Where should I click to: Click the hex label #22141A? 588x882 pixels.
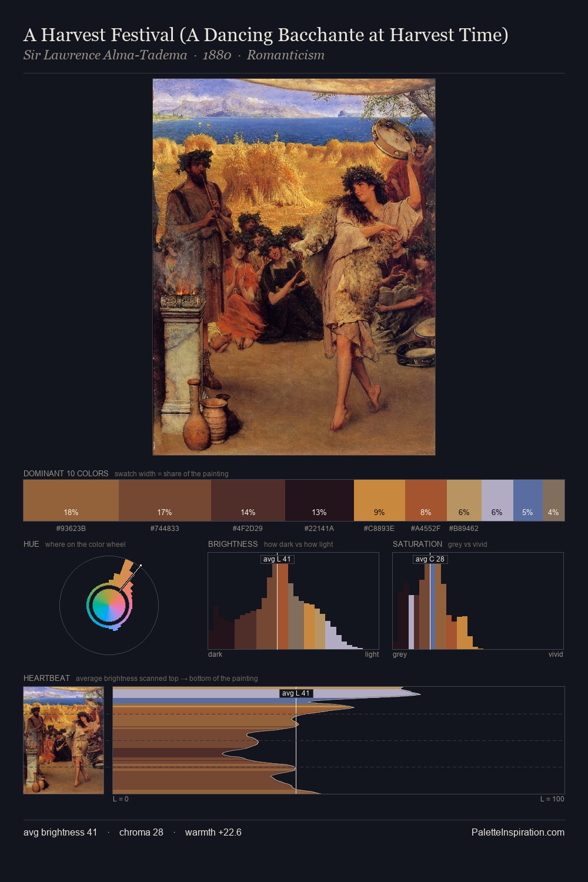tap(319, 529)
